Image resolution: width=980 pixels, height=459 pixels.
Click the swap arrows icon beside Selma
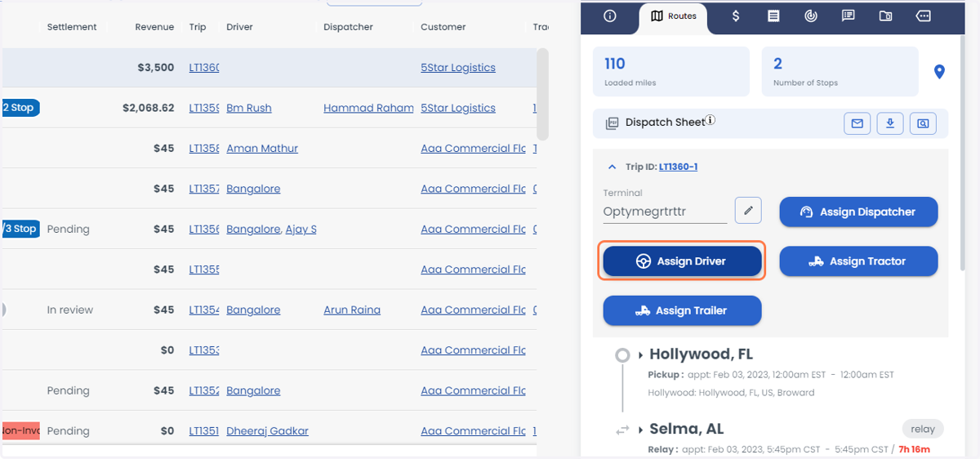(622, 430)
